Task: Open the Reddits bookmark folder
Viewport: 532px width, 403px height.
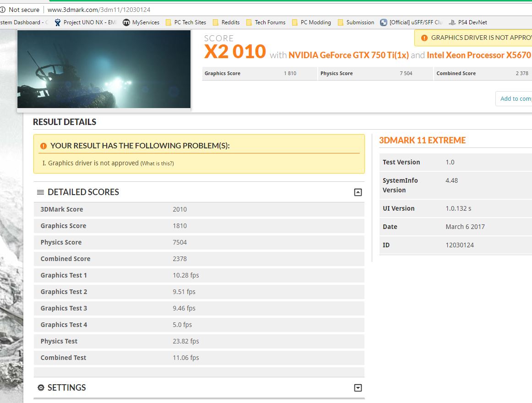Action: [x=226, y=22]
